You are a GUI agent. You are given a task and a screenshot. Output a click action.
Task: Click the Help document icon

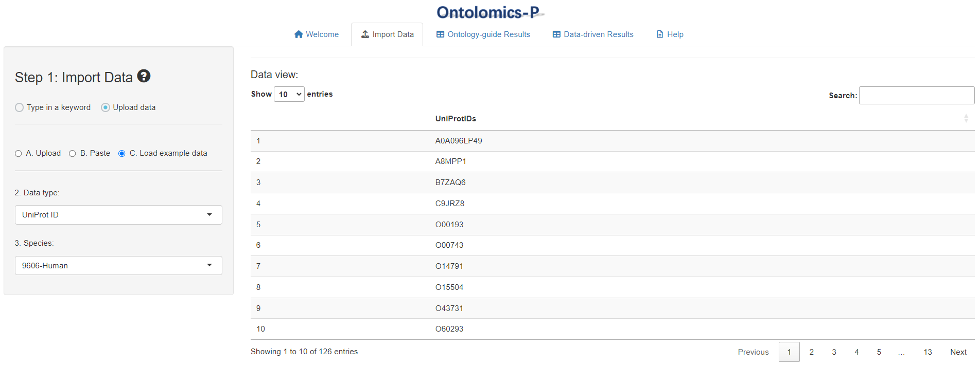pos(660,34)
